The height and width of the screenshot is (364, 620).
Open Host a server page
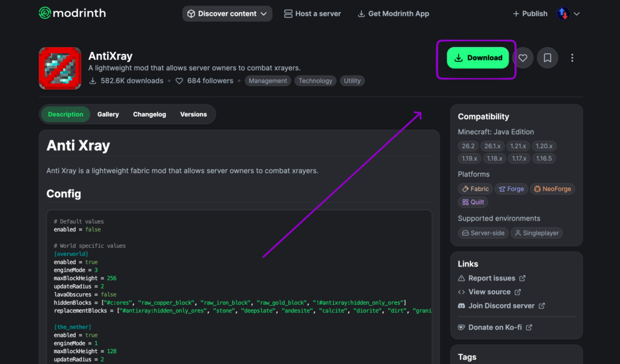click(312, 13)
